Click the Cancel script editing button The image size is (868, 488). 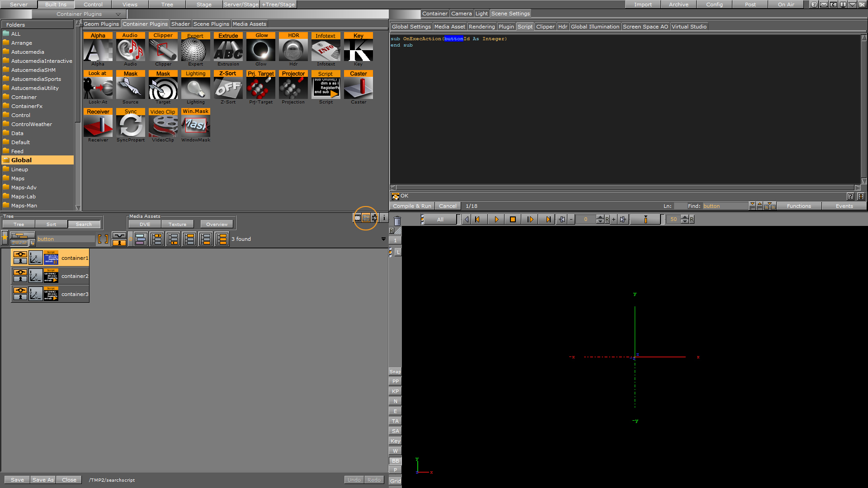[x=447, y=206]
